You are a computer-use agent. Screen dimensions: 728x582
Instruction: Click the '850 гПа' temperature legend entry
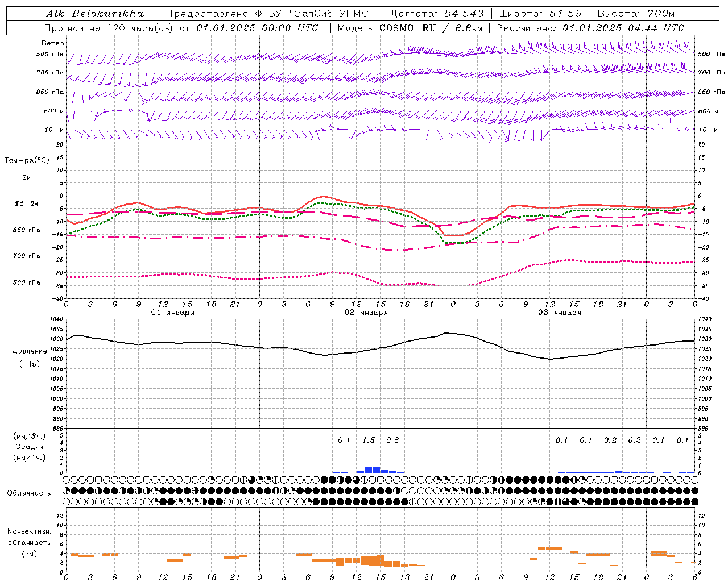pos(27,230)
